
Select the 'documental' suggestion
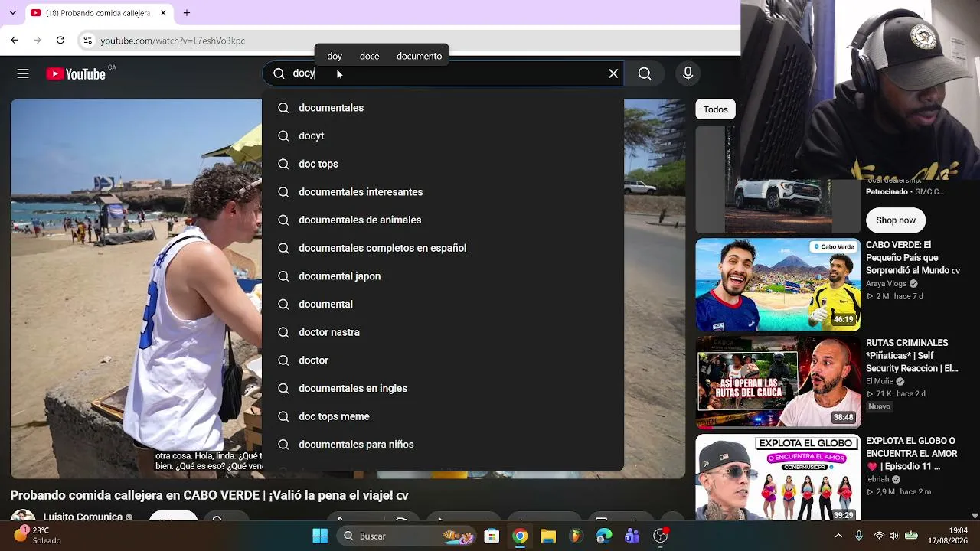[x=443, y=304]
